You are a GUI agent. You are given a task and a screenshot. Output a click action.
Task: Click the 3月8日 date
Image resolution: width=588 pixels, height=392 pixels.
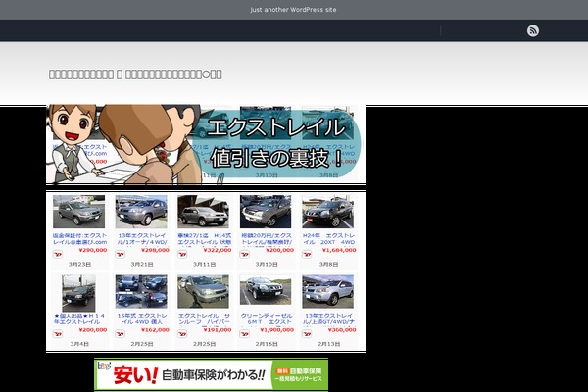328,264
